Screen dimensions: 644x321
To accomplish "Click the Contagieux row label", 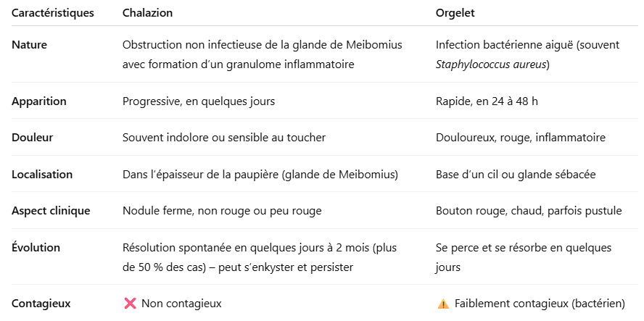I will pyautogui.click(x=41, y=304).
